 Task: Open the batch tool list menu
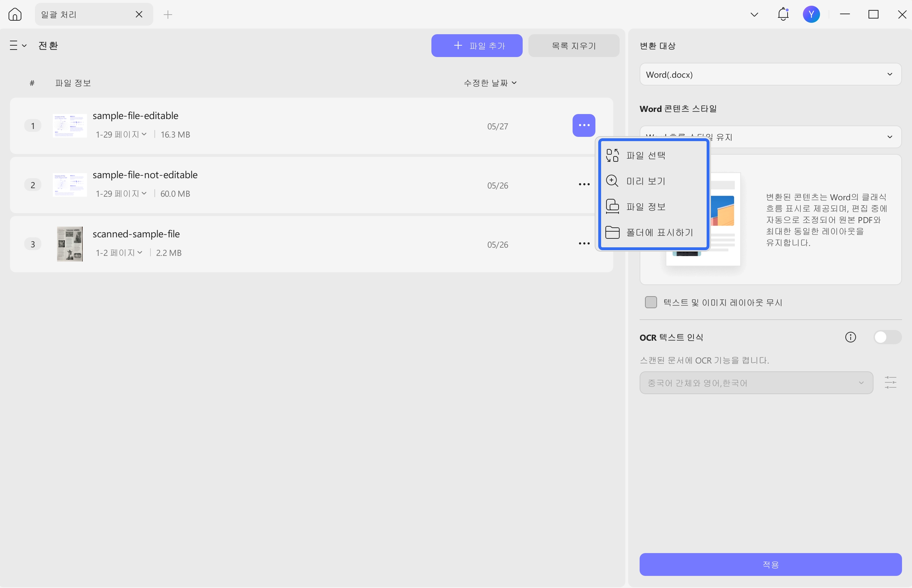pos(18,46)
